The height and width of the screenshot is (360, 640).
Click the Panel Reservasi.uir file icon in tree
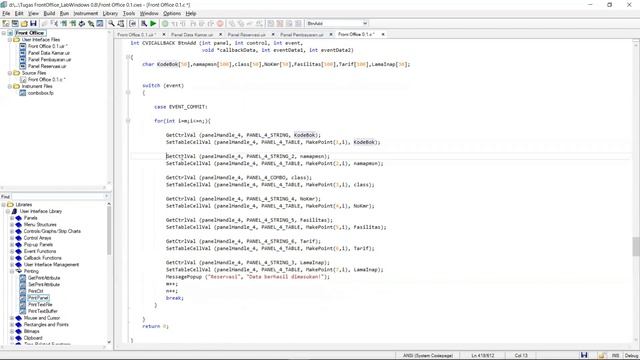tap(23, 66)
